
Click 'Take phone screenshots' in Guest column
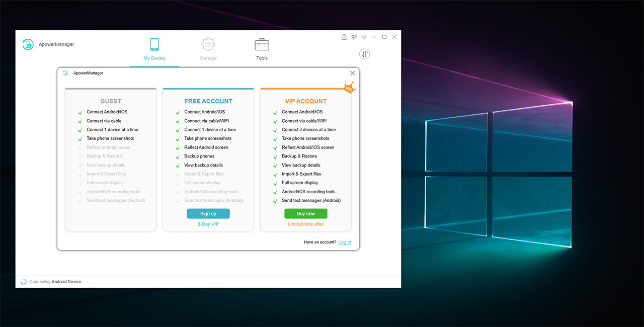coord(110,138)
